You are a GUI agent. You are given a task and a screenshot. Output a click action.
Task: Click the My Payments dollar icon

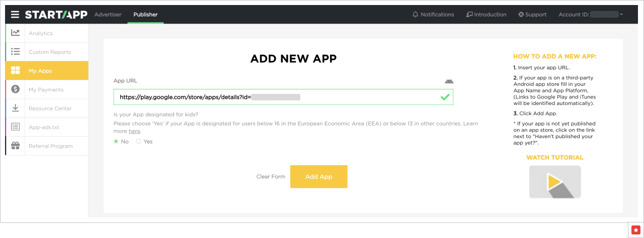pyautogui.click(x=16, y=89)
